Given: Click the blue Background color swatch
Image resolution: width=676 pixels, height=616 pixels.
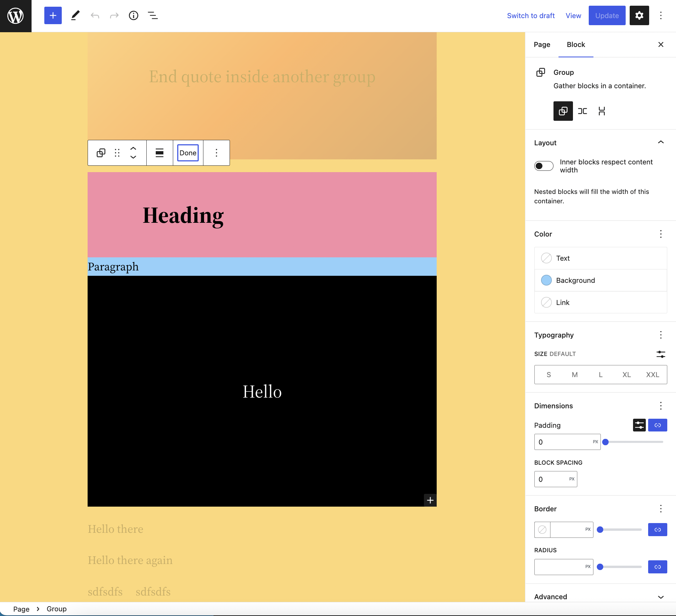Looking at the screenshot, I should 546,280.
